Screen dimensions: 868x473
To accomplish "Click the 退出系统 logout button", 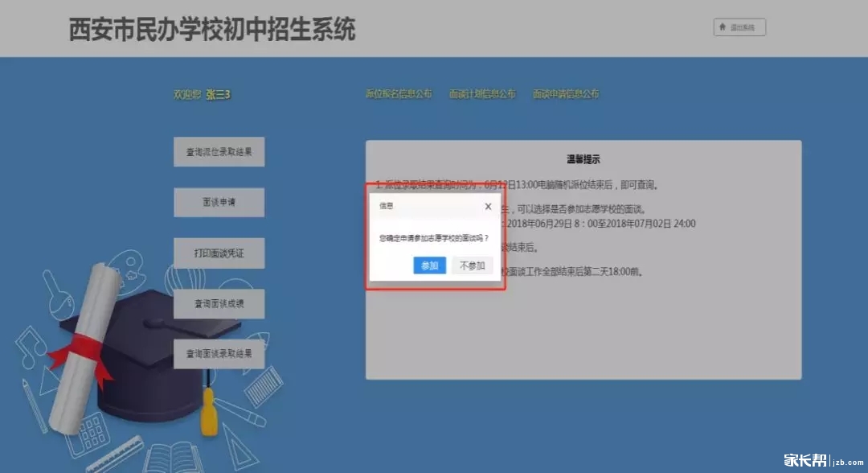I will (739, 27).
